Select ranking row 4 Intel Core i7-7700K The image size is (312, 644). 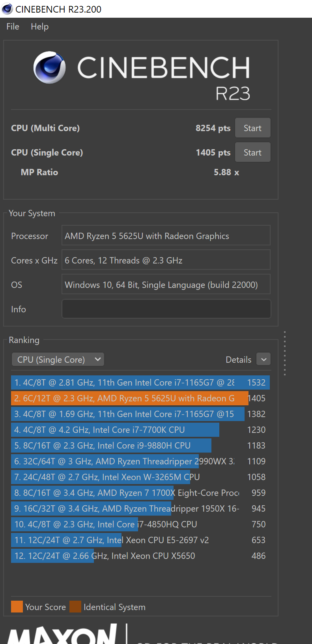coord(140,430)
